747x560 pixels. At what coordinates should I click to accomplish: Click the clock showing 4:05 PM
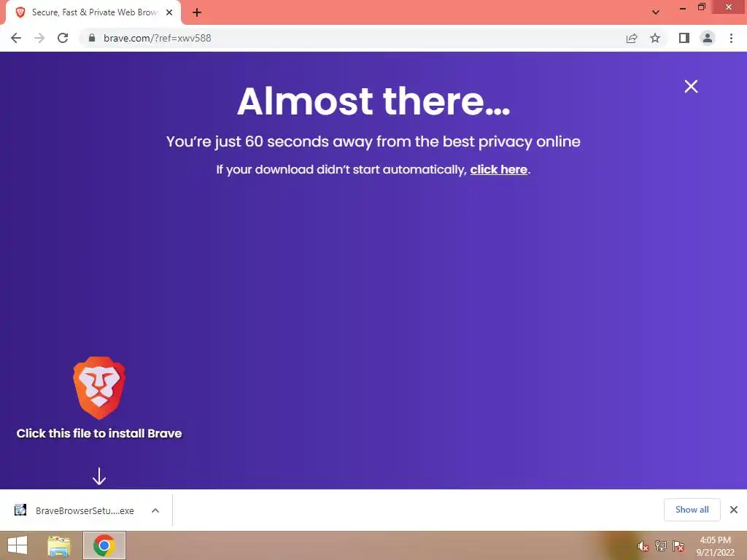pyautogui.click(x=715, y=546)
